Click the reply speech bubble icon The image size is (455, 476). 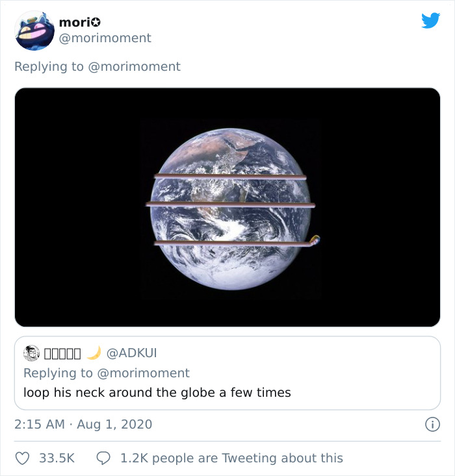tap(103, 458)
